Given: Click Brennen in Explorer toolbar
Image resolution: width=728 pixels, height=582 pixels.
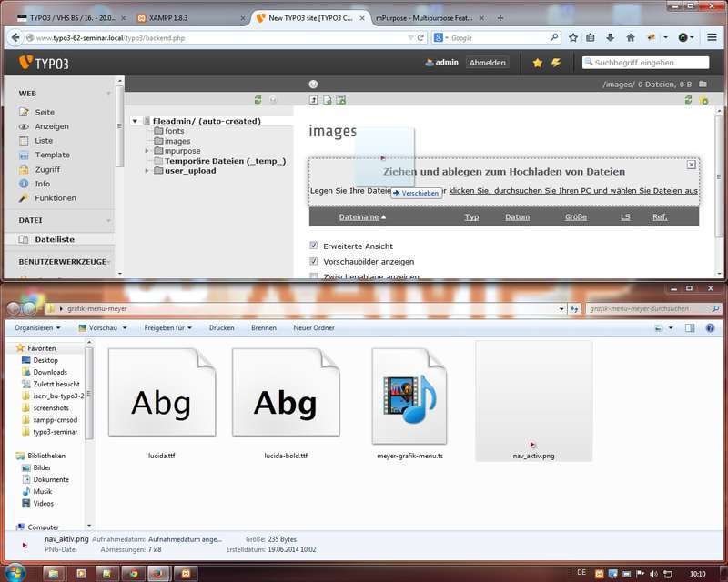Looking at the screenshot, I should click(264, 327).
